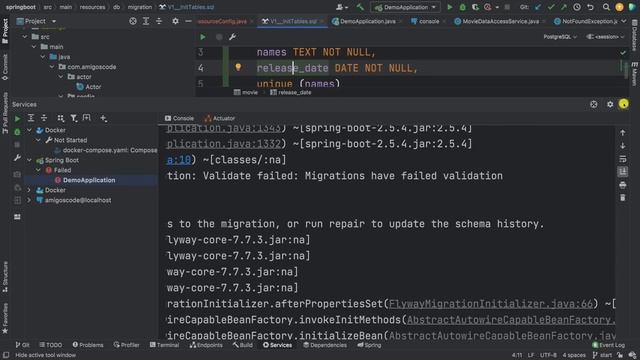640x360 pixels.
Task: Rollback changes with the undo arrow icon
Action: 590,7
